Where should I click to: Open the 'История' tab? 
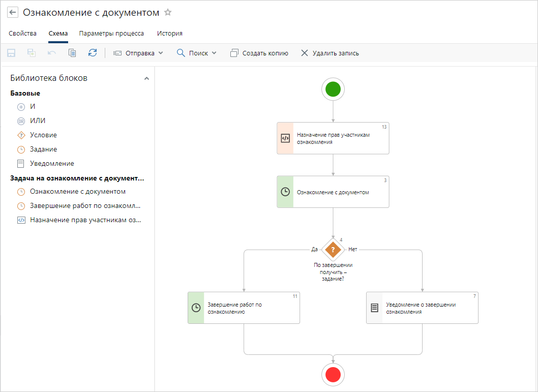pos(169,34)
